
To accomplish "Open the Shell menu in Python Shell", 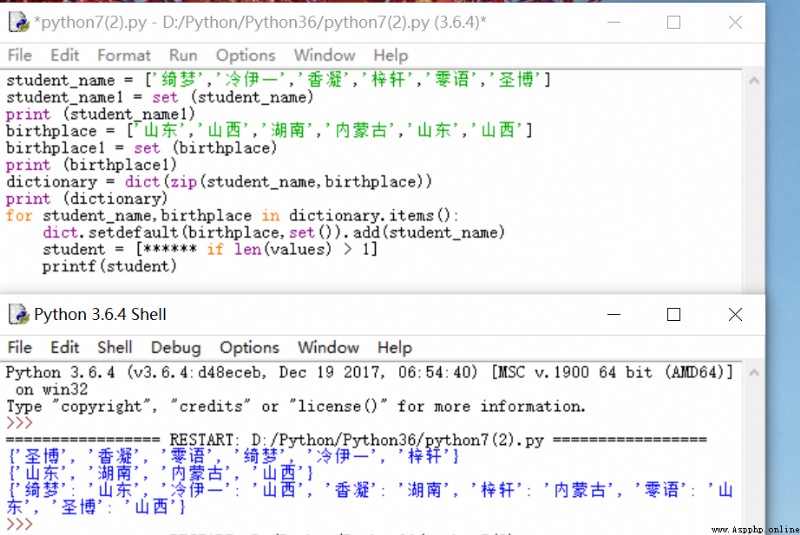I will (x=115, y=347).
